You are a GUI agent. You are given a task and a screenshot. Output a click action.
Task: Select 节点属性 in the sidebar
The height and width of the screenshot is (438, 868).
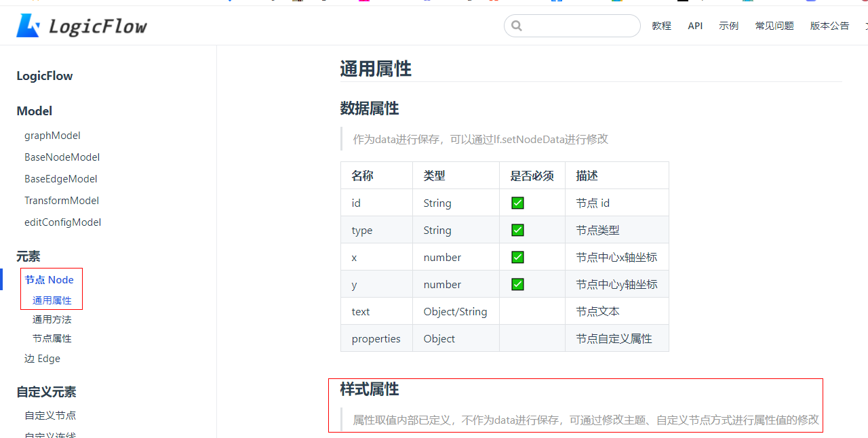[52, 338]
